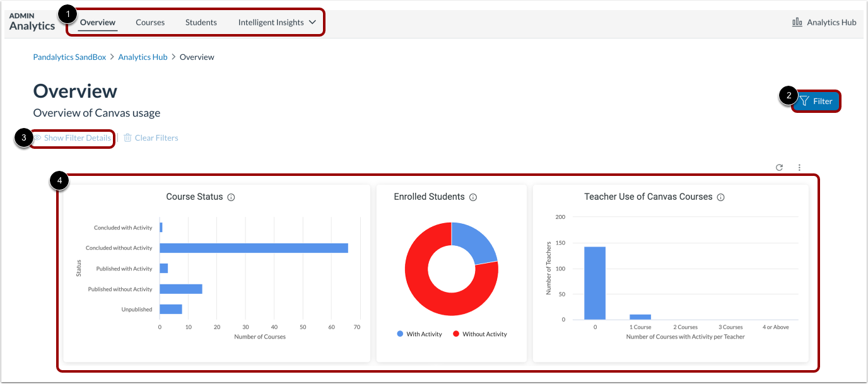Select the Overview tab
Image resolution: width=868 pixels, height=384 pixels.
click(x=97, y=22)
